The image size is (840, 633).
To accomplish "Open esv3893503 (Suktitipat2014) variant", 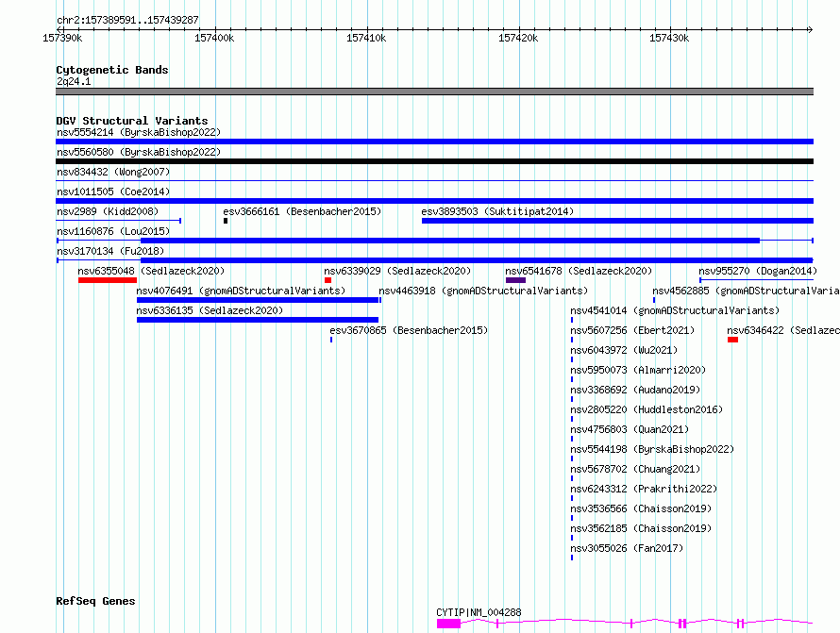I will coord(497,211).
